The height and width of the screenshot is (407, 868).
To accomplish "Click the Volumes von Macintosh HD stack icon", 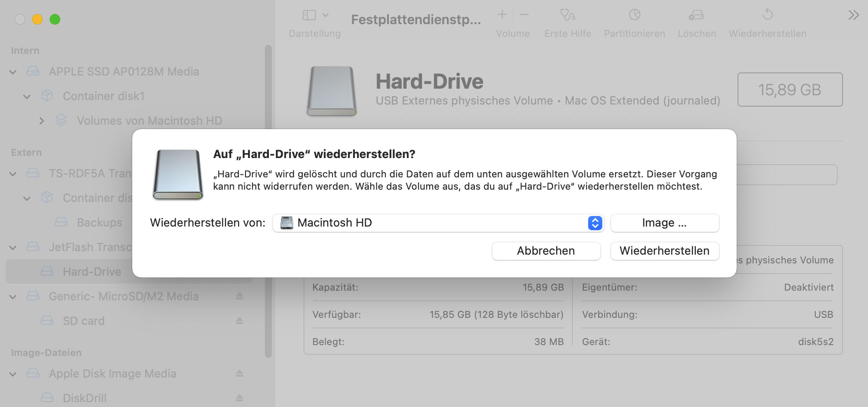I will 61,120.
